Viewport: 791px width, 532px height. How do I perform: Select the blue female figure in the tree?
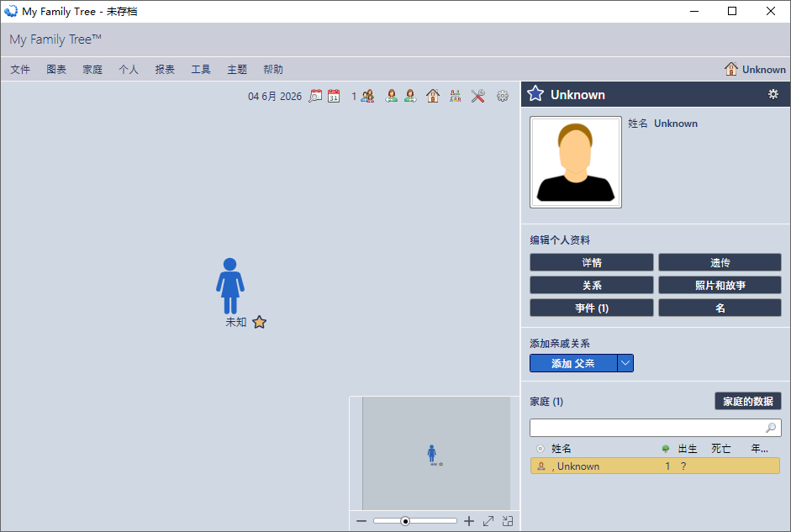coord(230,286)
